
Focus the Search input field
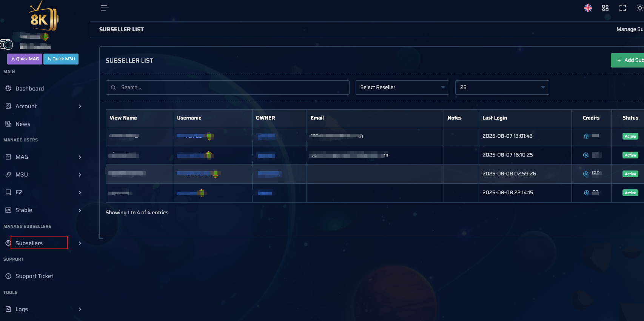(227, 87)
